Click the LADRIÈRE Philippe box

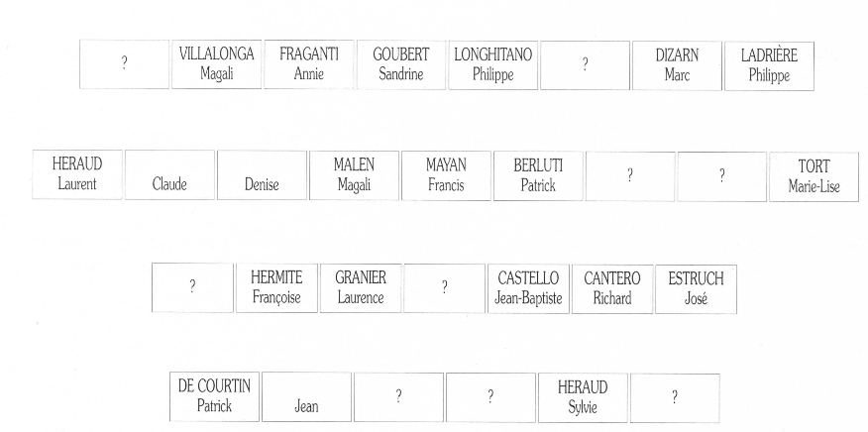[x=769, y=65]
